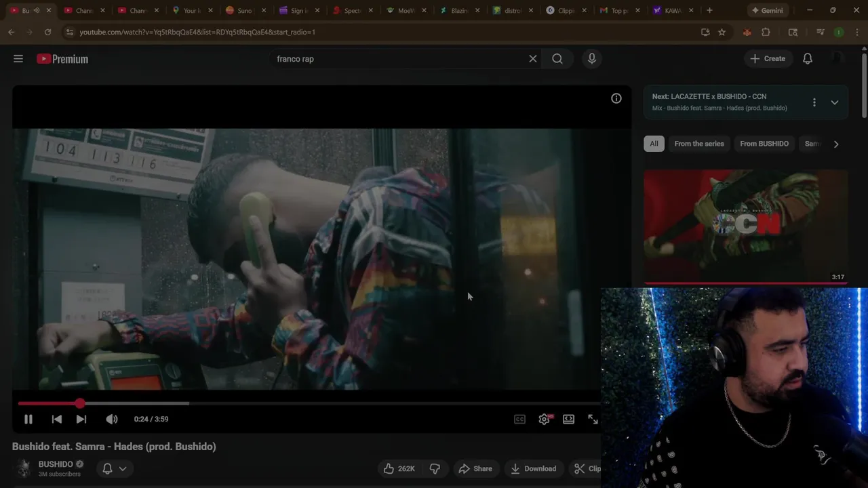The width and height of the screenshot is (868, 488).
Task: Switch to the MoeW tab
Action: point(405,10)
